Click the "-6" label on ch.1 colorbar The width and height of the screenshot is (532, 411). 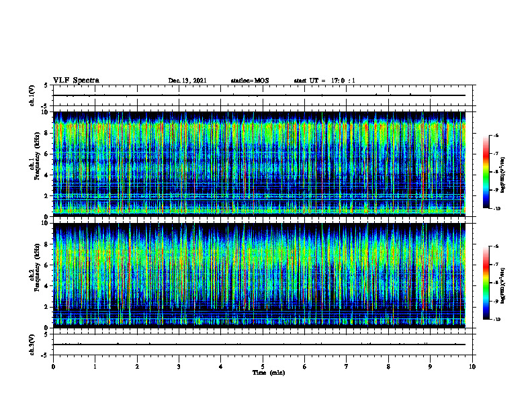(495, 136)
